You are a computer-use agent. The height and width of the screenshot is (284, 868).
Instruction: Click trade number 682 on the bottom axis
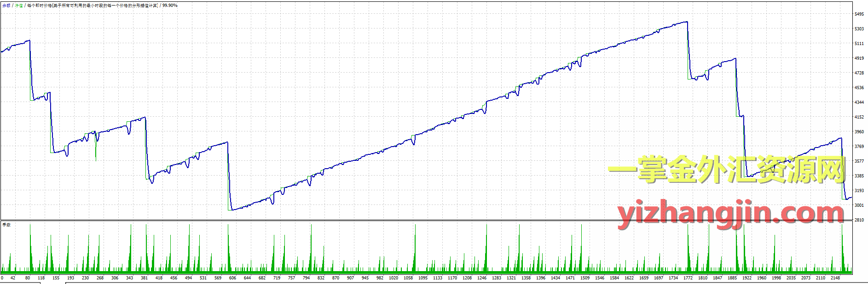[262, 278]
